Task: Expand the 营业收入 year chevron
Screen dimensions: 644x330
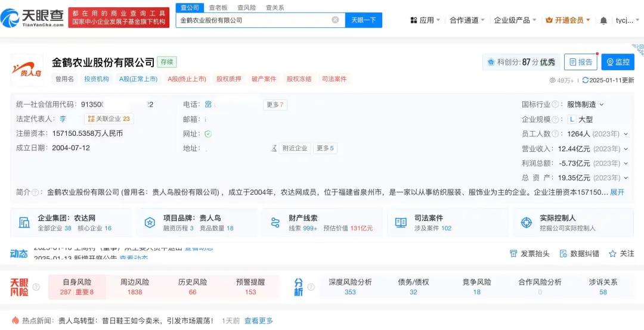Action: (x=626, y=148)
